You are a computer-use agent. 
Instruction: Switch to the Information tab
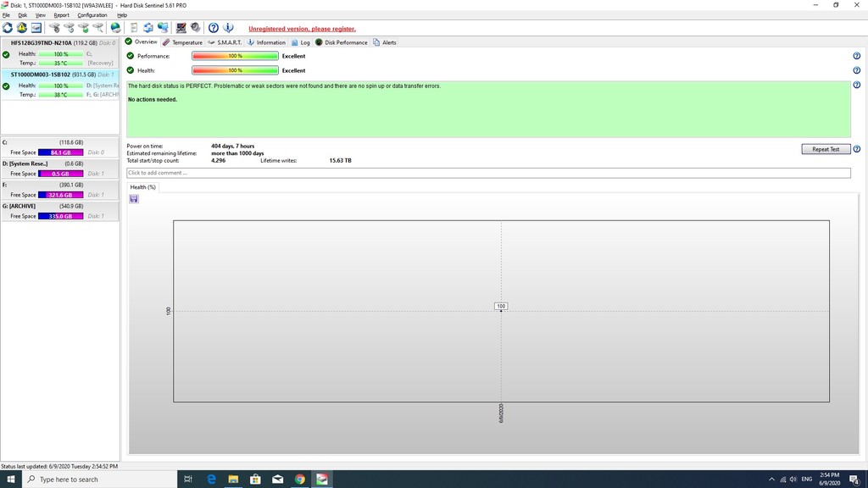(x=266, y=42)
